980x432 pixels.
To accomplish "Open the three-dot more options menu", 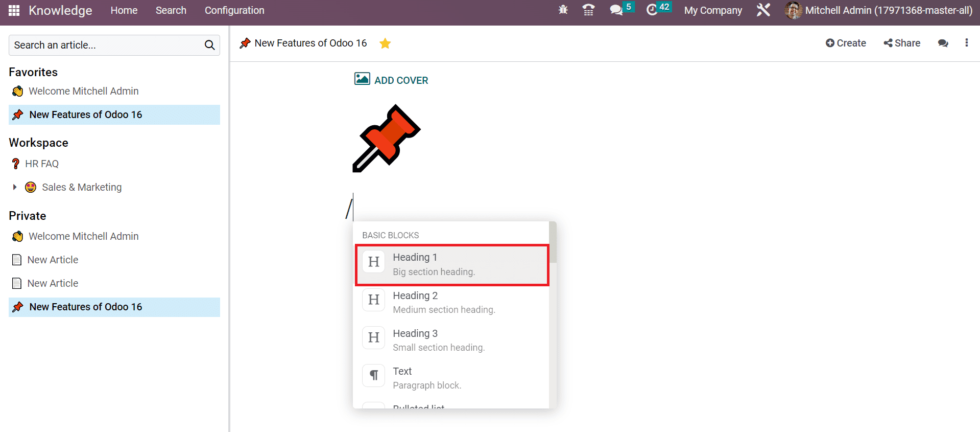I will point(966,43).
